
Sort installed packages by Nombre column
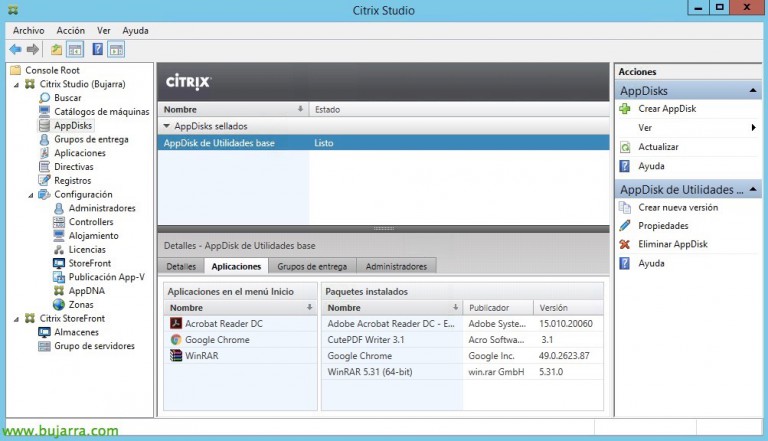[x=392, y=308]
